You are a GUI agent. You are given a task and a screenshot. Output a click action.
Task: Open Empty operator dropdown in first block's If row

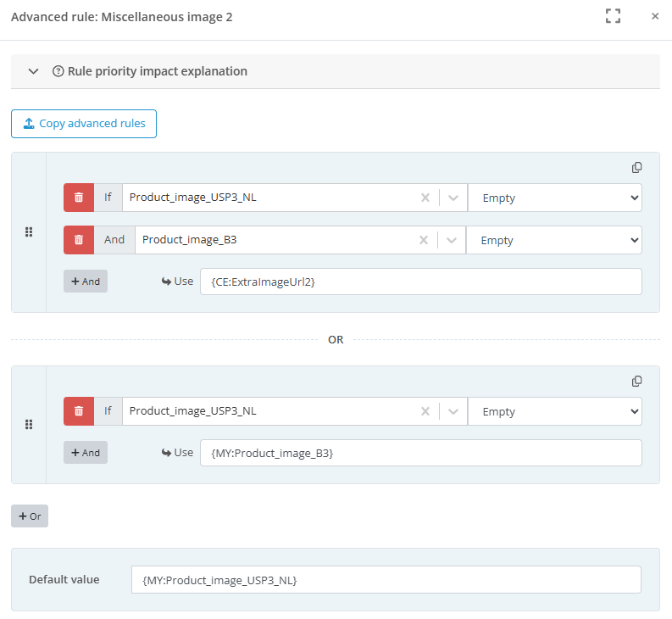click(555, 198)
